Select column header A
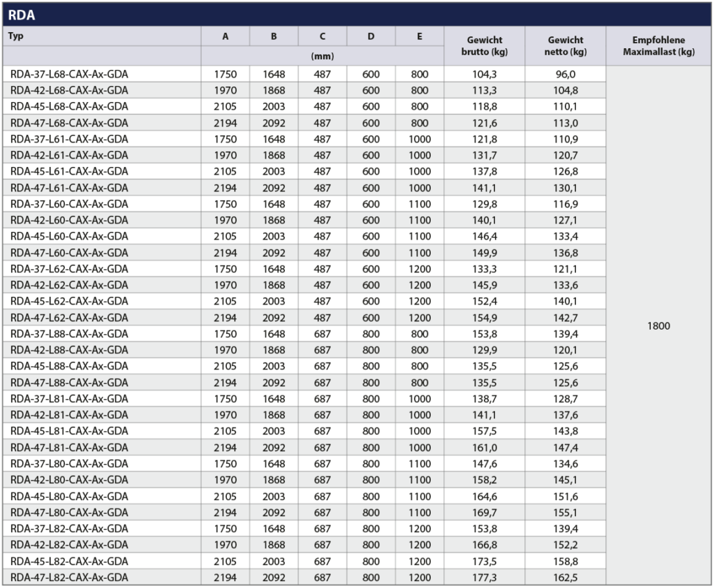This screenshot has height=588, width=715. pos(225,36)
